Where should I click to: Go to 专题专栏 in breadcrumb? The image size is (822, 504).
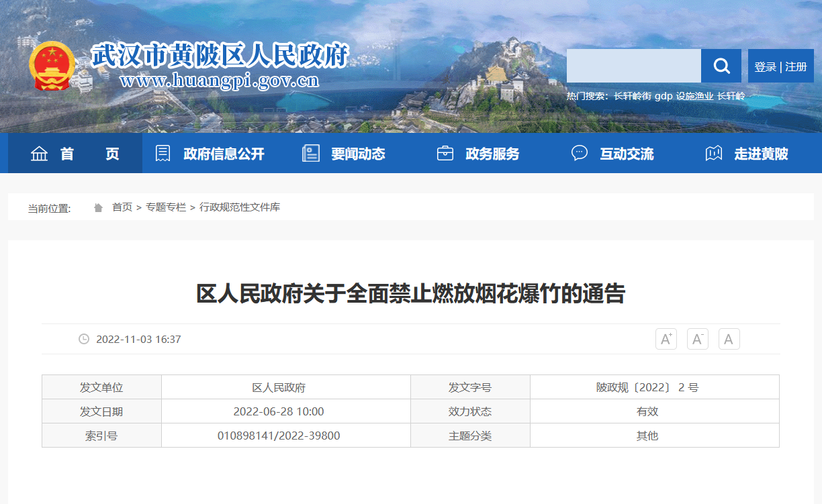point(166,207)
